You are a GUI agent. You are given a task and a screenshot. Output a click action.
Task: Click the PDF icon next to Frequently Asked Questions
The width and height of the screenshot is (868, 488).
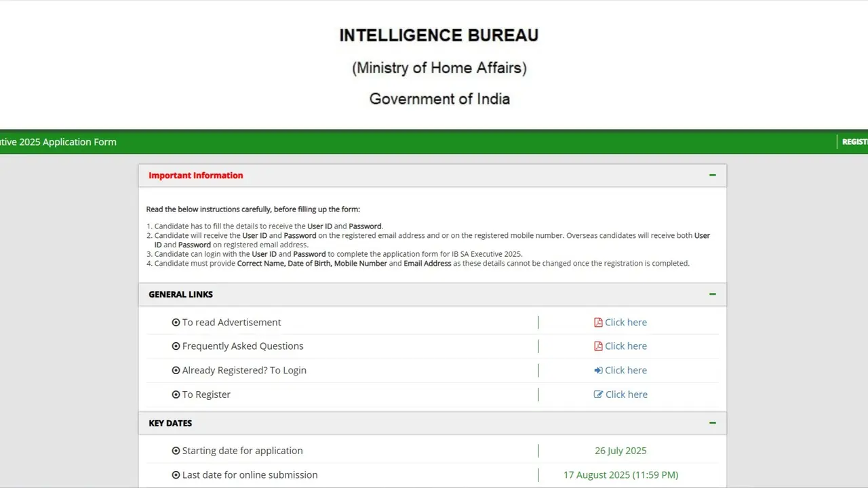click(597, 346)
